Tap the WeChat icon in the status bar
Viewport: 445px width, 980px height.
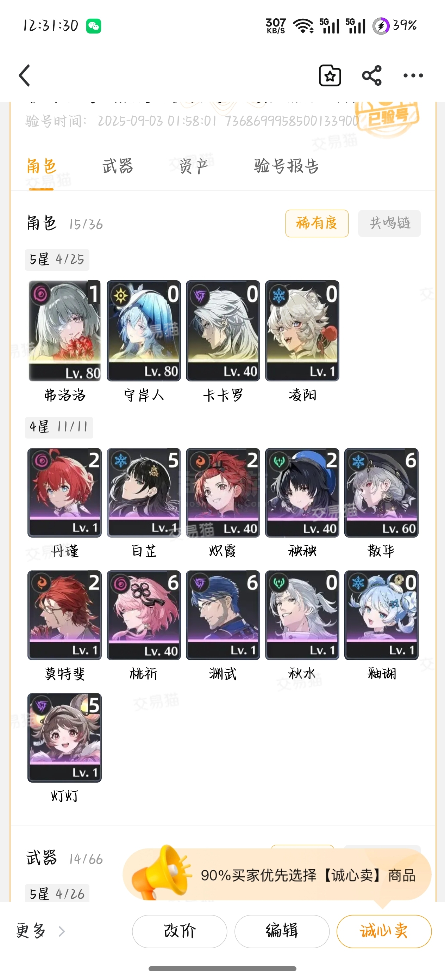pos(94,26)
